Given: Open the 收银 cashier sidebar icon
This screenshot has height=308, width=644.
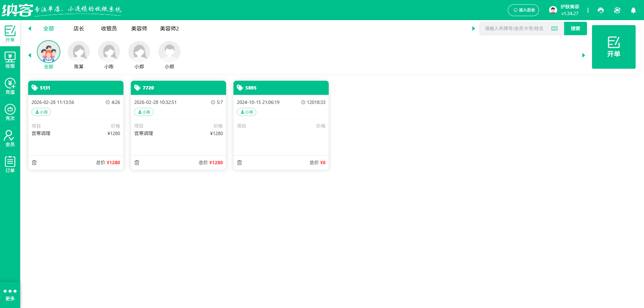Looking at the screenshot, I should point(10,60).
